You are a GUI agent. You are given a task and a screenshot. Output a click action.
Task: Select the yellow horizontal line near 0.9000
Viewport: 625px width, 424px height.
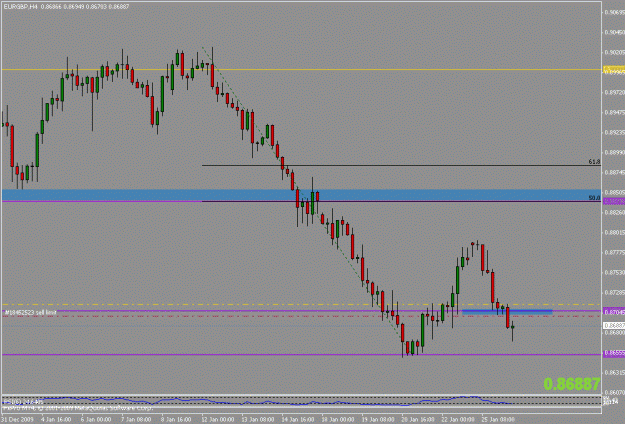click(x=301, y=69)
